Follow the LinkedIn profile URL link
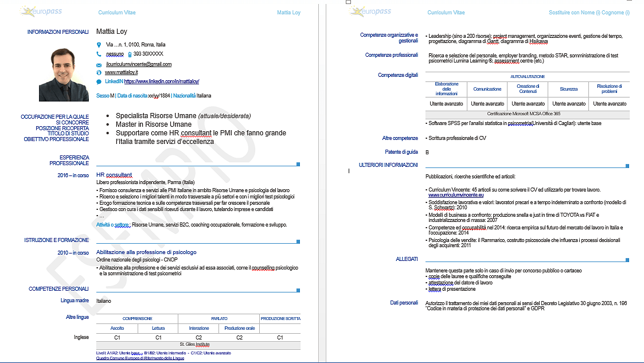The height and width of the screenshot is (363, 644). coord(162,82)
